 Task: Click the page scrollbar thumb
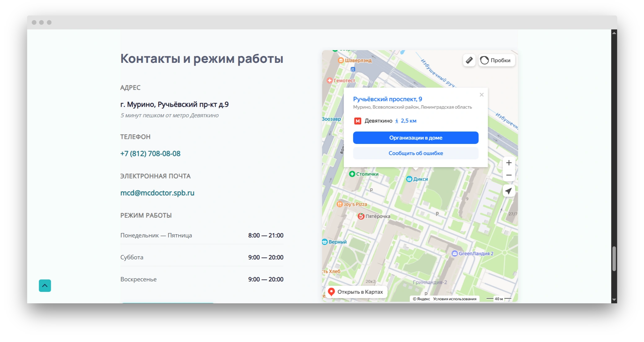pos(614,259)
